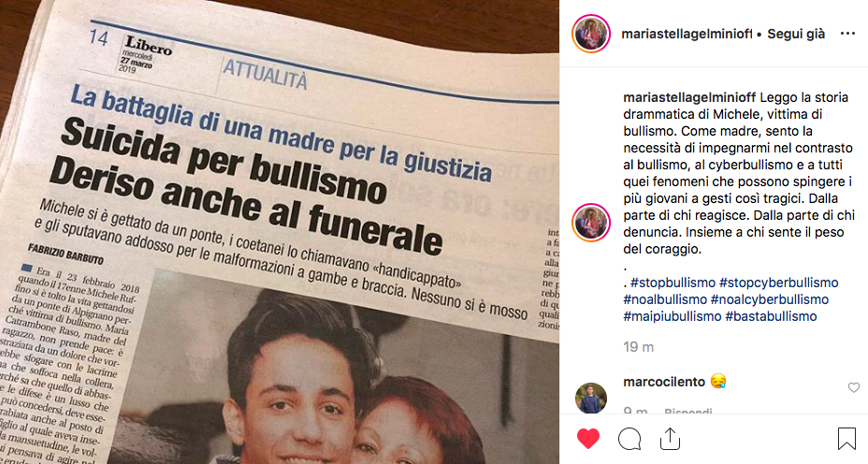Like marcocilento's comment with small heart

854,387
